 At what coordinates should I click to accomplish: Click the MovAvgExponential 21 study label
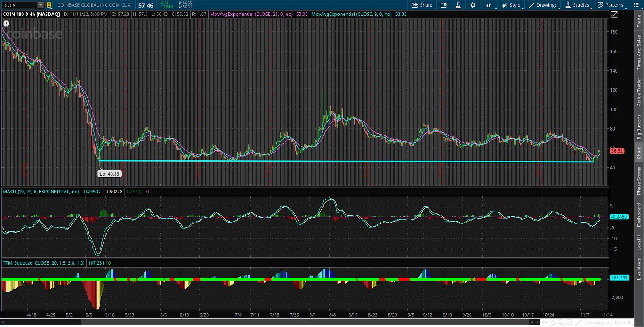(252, 14)
